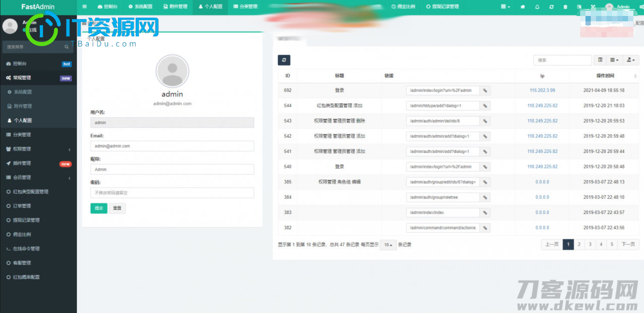Click the admin profile avatar image
Image resolution: width=644 pixels, height=313 pixels.
coord(172,71)
